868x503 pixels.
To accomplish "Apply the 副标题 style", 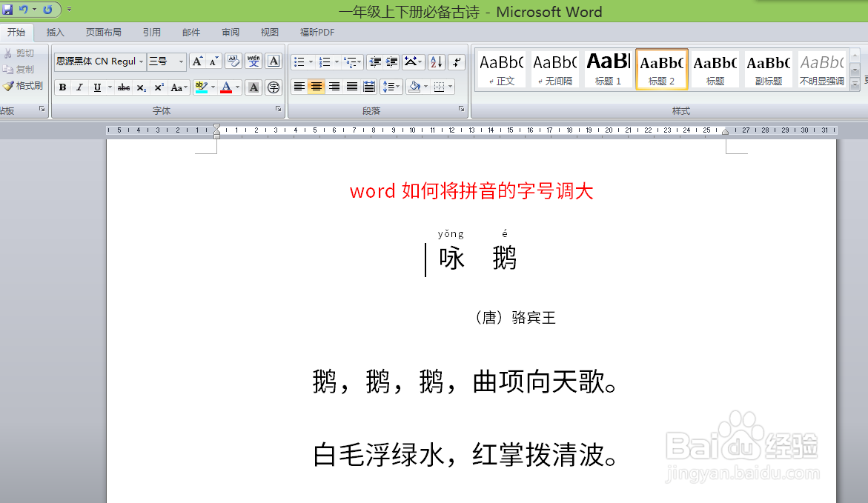I will pos(769,69).
